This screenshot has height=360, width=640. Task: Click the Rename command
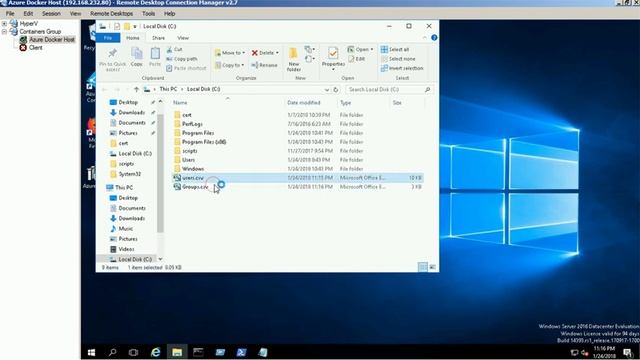tap(264, 65)
